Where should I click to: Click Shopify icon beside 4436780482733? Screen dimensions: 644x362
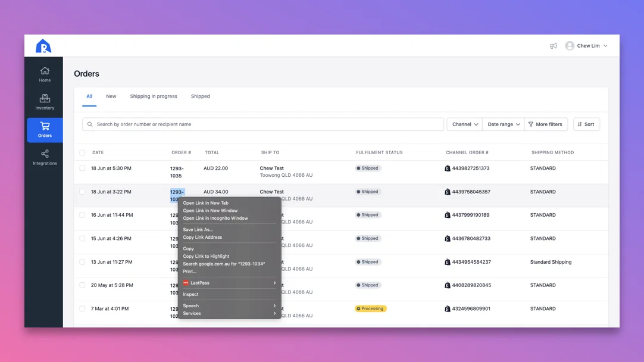[x=447, y=238]
